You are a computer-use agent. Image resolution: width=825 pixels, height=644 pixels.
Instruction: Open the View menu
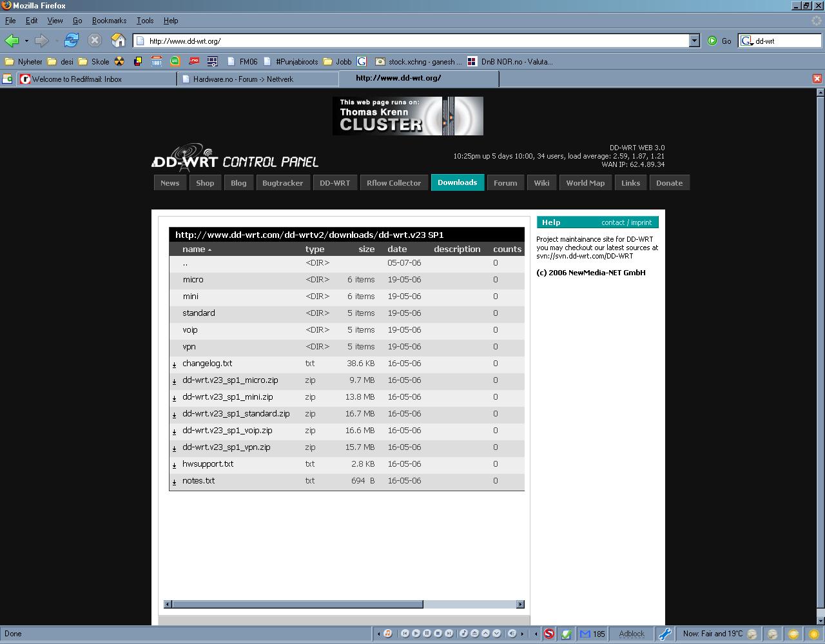tap(55, 21)
